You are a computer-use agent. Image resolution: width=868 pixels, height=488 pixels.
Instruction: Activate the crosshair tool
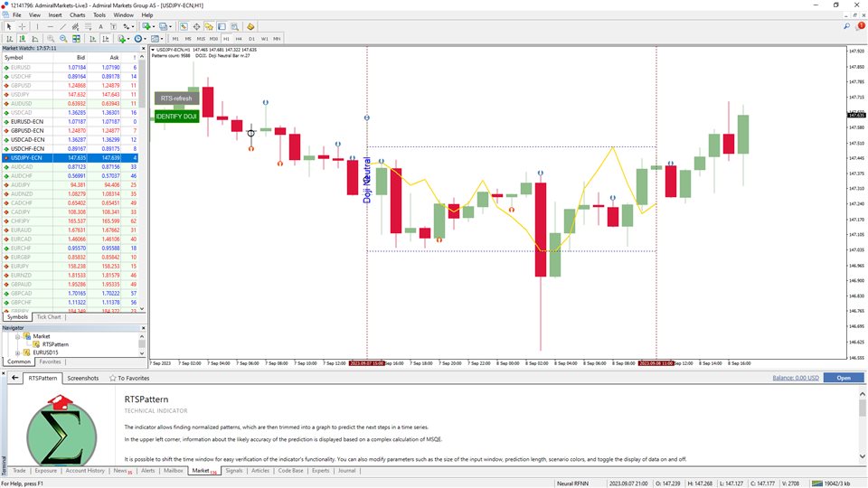[x=22, y=26]
